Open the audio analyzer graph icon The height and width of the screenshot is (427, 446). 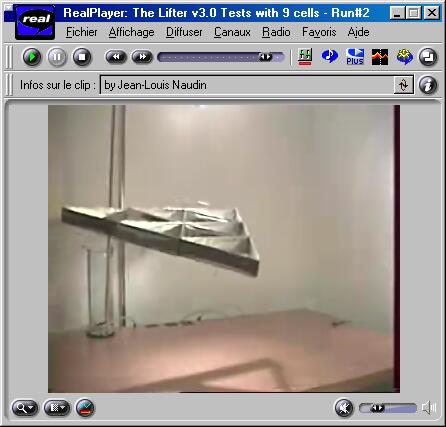[x=380, y=57]
